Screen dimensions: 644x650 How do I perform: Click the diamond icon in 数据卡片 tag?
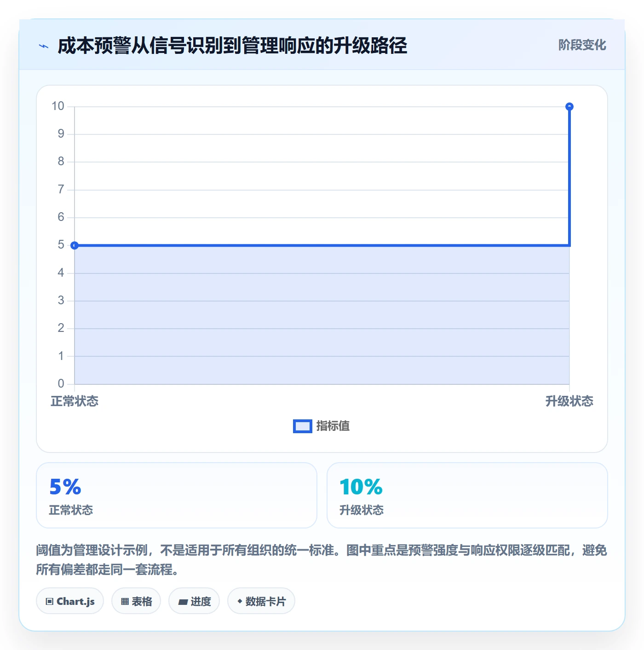pos(240,601)
